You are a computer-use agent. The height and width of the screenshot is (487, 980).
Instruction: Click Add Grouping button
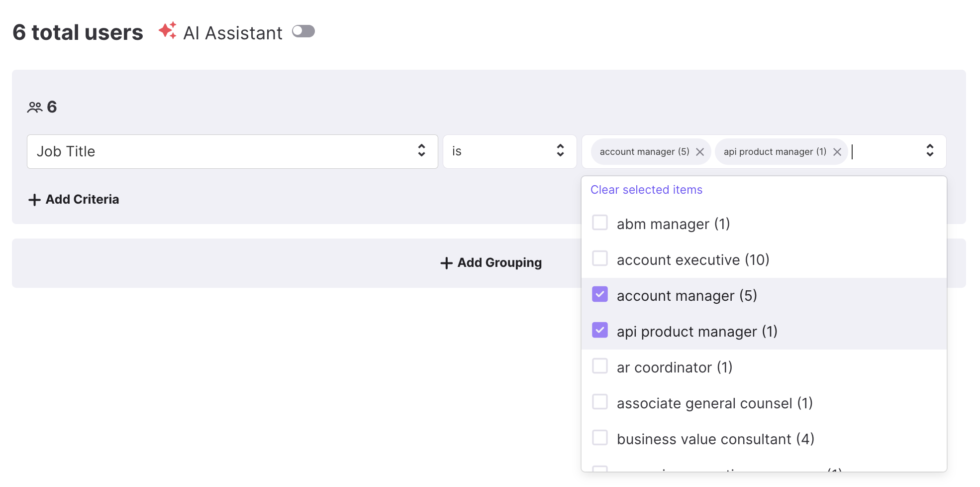[491, 263]
